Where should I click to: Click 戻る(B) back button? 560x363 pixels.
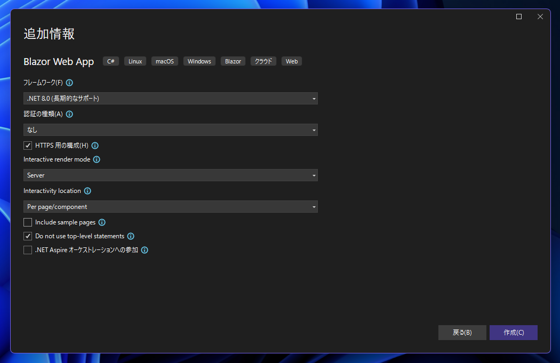click(x=462, y=333)
